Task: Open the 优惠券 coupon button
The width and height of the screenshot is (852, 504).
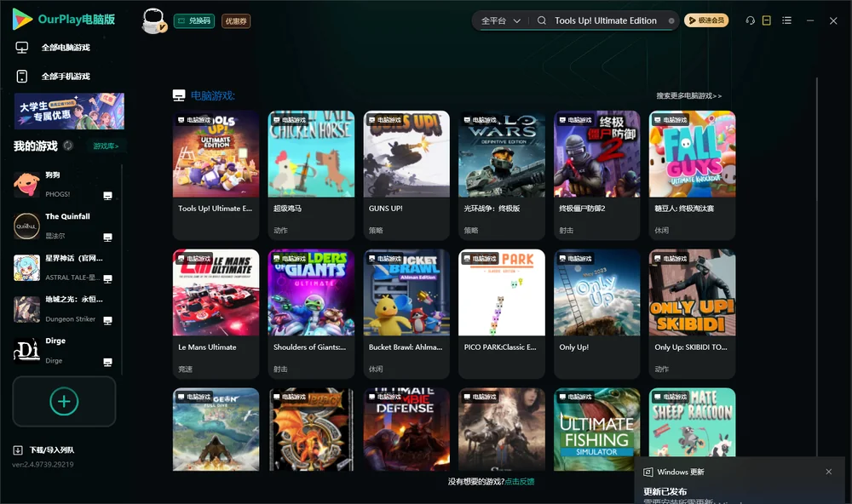Action: pyautogui.click(x=236, y=20)
